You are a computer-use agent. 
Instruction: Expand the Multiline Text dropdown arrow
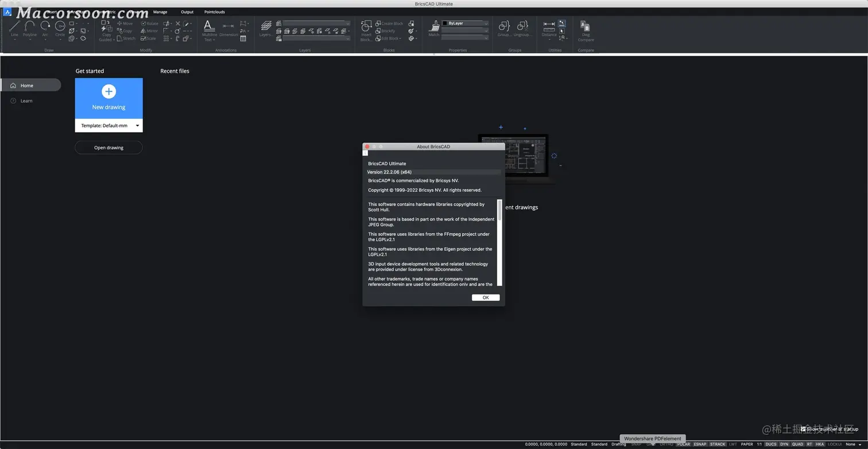pos(214,40)
